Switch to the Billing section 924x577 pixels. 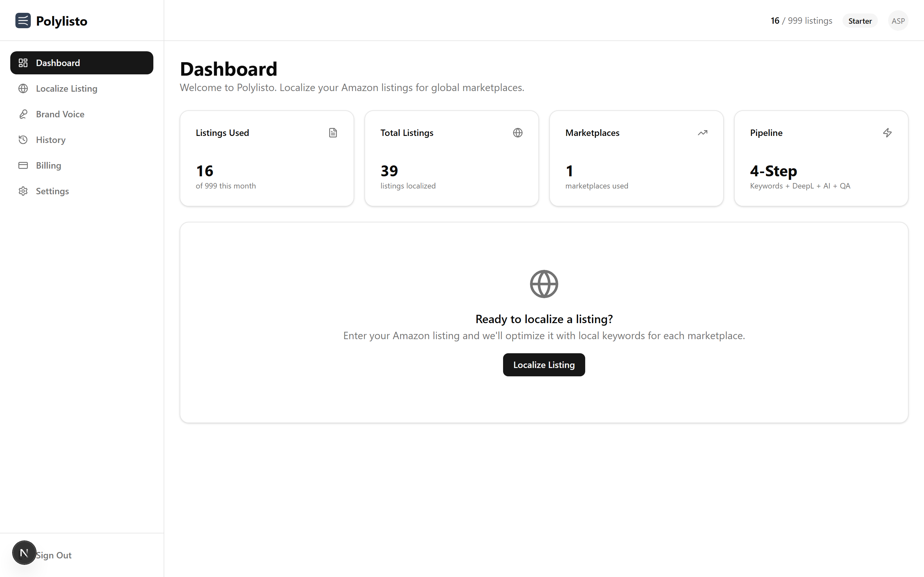48,165
